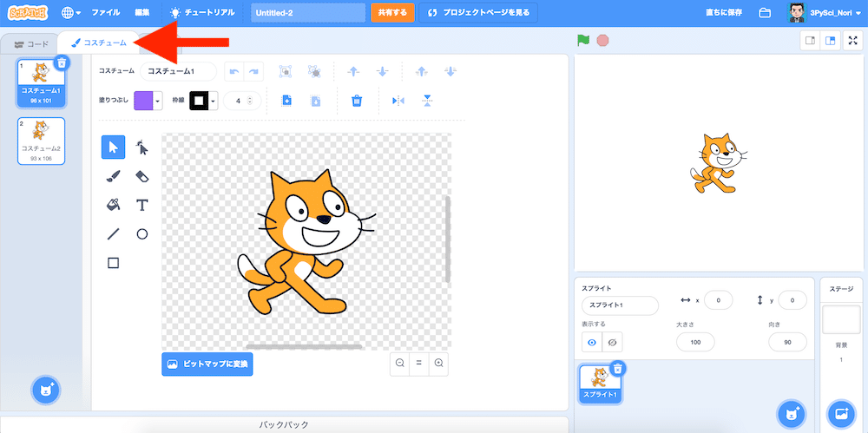868x433 pixels.
Task: Click ビットマップに変換 button
Action: tap(207, 364)
